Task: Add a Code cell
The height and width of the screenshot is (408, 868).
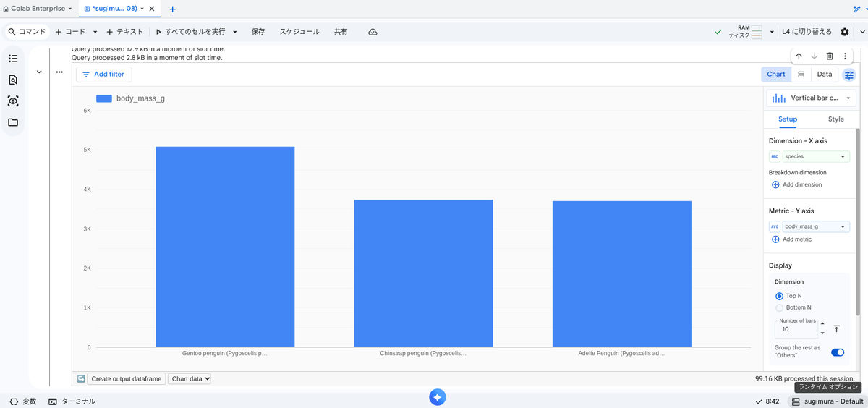Action: tap(70, 32)
